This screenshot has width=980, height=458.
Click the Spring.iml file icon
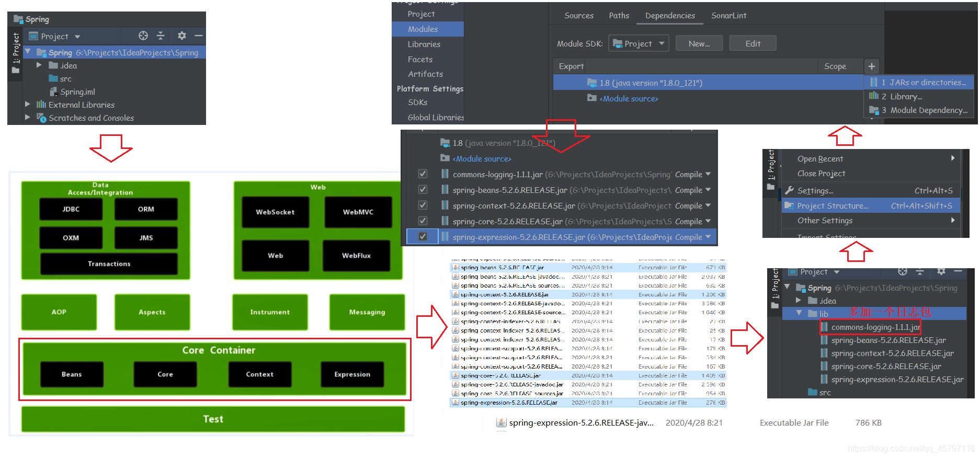[x=53, y=91]
